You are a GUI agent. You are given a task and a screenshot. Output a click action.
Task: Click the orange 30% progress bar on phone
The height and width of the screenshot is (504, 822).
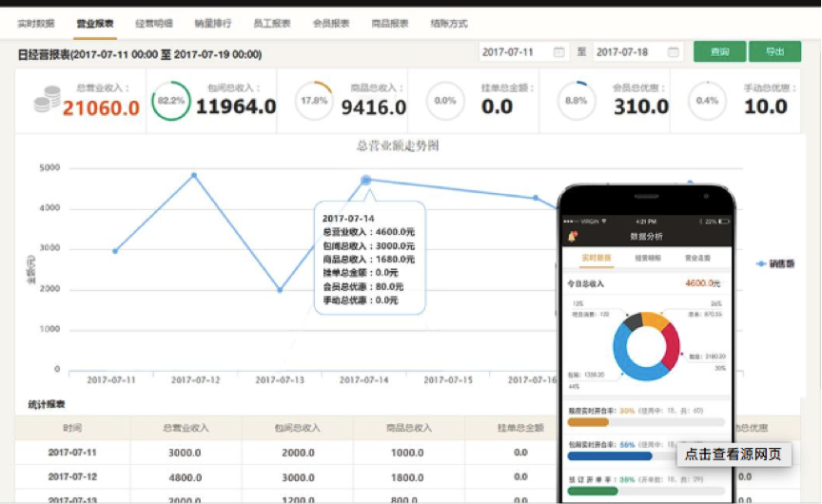coord(588,422)
